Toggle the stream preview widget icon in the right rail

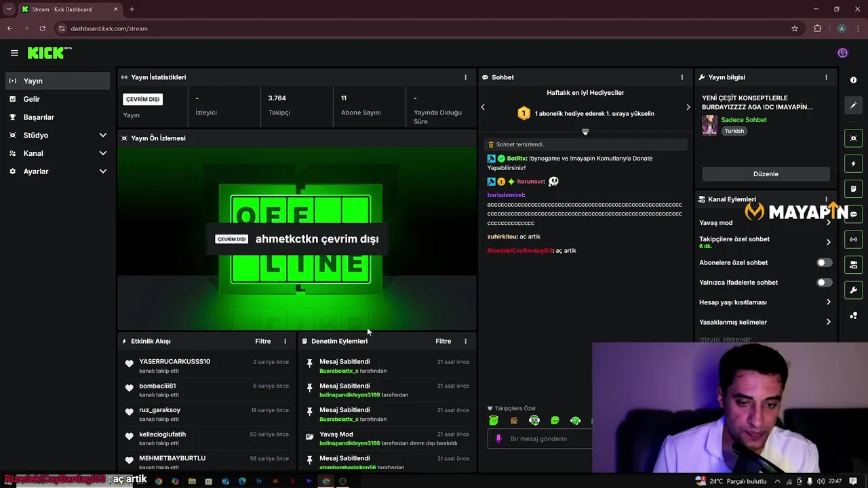[853, 138]
